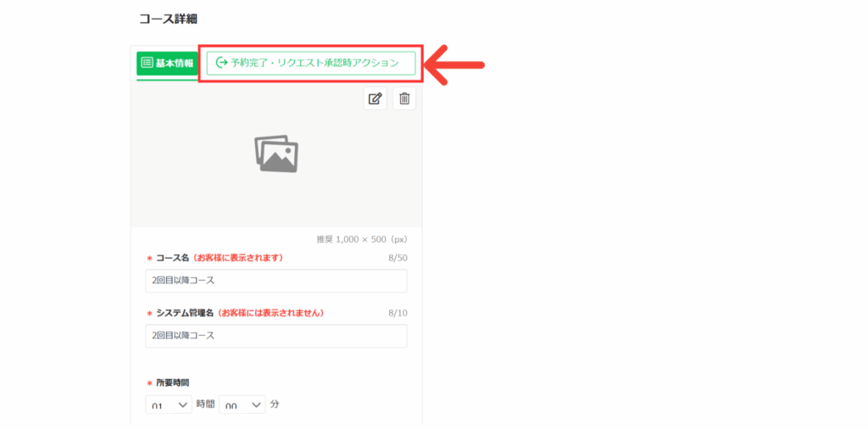Focus the システム管理名 text field

pyautogui.click(x=275, y=336)
